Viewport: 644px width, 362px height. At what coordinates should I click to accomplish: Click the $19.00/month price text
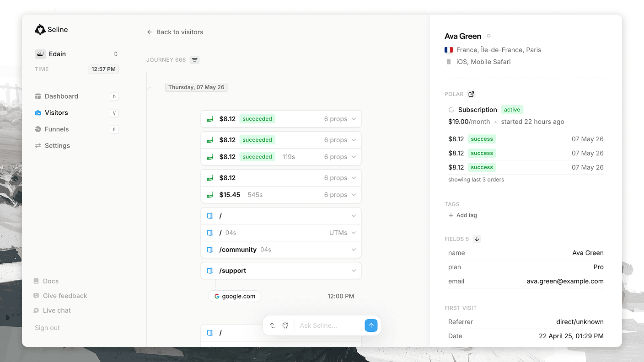pos(469,122)
